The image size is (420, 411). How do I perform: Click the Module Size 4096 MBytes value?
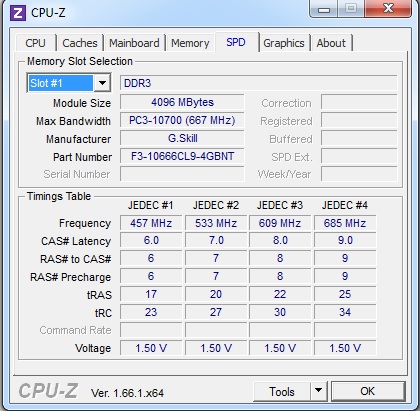(x=182, y=102)
